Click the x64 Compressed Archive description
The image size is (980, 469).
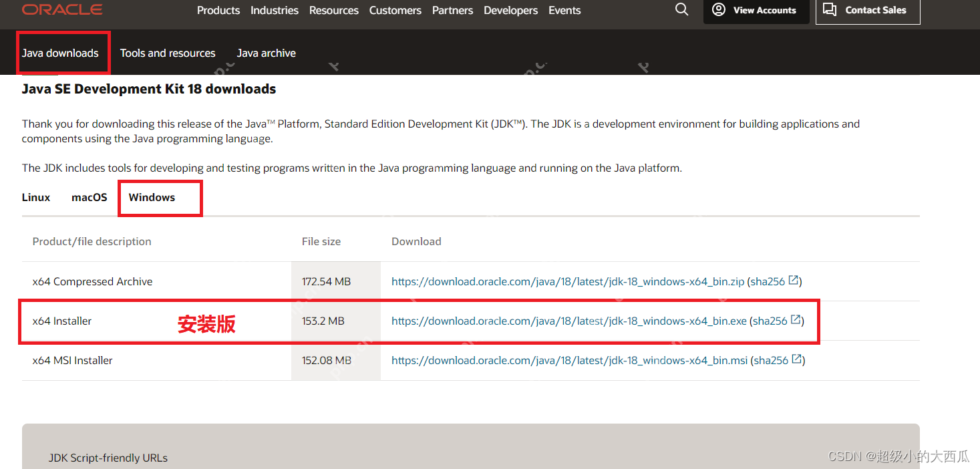point(92,281)
